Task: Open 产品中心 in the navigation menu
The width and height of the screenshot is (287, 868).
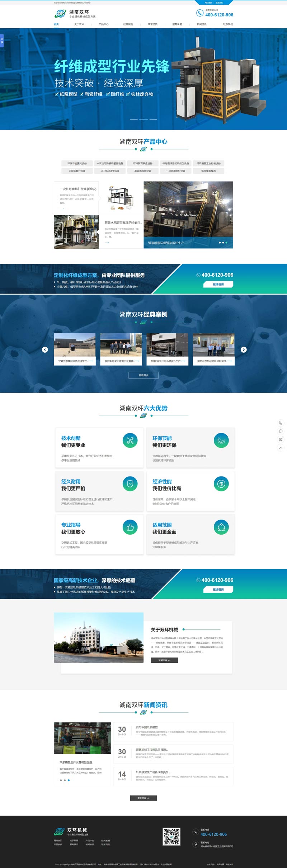Action: pos(103,24)
